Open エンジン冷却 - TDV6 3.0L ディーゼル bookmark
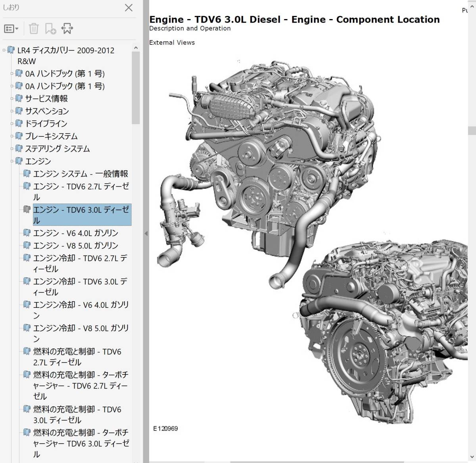476x463 pixels. 81,287
